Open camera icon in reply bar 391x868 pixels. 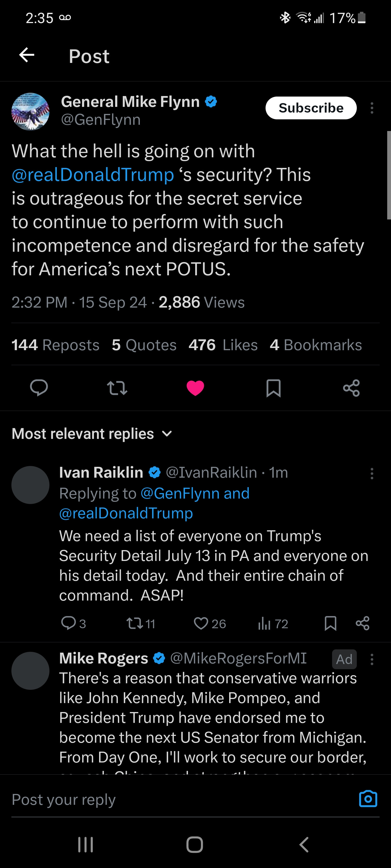click(x=368, y=799)
